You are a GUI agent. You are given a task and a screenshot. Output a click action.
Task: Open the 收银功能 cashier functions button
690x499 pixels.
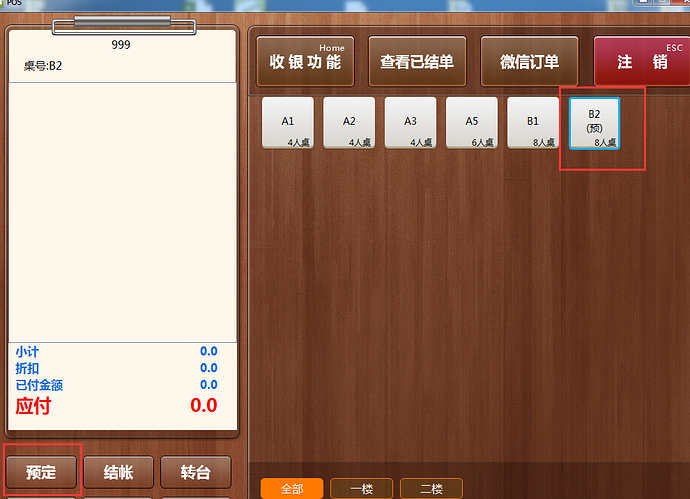pyautogui.click(x=305, y=61)
